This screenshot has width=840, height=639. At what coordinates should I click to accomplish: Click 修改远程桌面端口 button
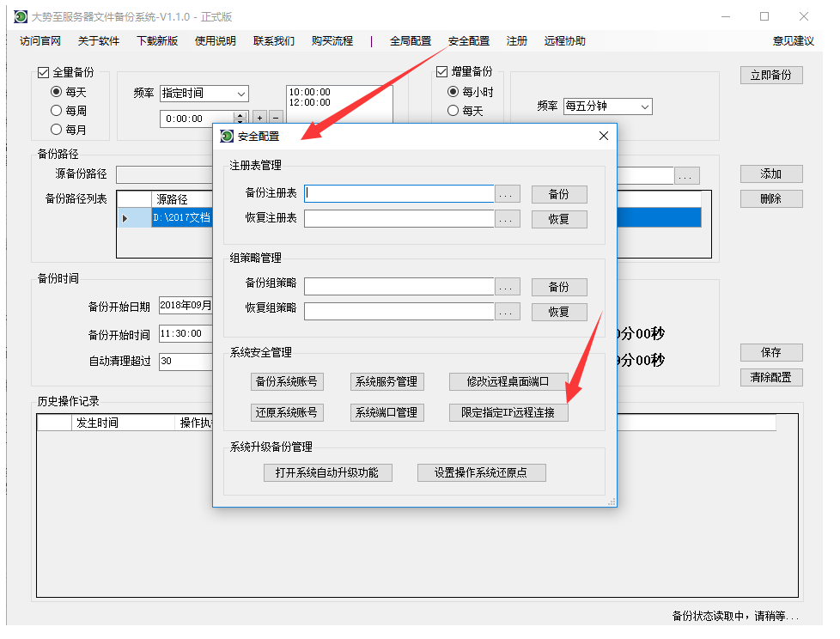(x=507, y=381)
